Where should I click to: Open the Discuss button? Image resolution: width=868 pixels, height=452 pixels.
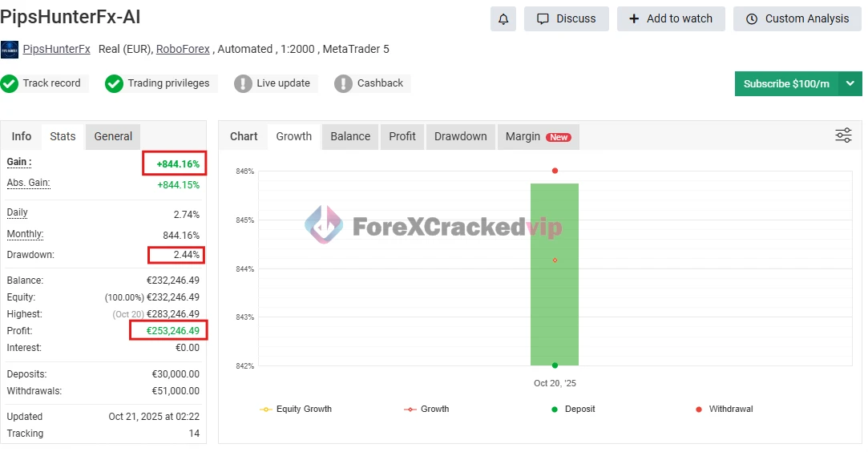(x=567, y=18)
